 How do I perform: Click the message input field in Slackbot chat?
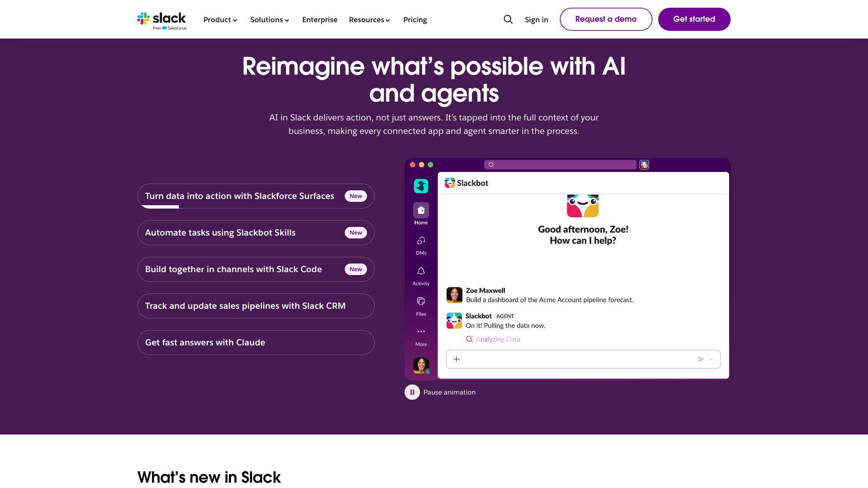pyautogui.click(x=583, y=359)
